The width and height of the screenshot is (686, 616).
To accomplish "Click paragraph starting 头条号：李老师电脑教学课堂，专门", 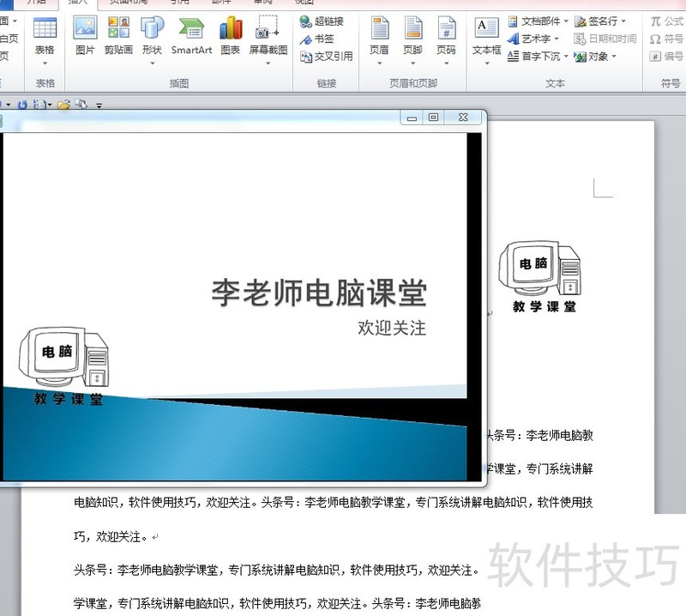I will (277, 570).
